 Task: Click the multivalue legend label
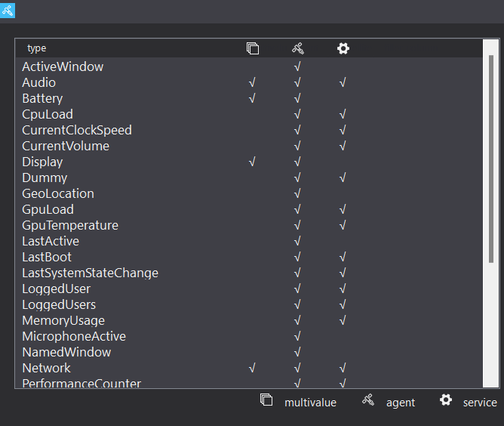click(x=311, y=403)
